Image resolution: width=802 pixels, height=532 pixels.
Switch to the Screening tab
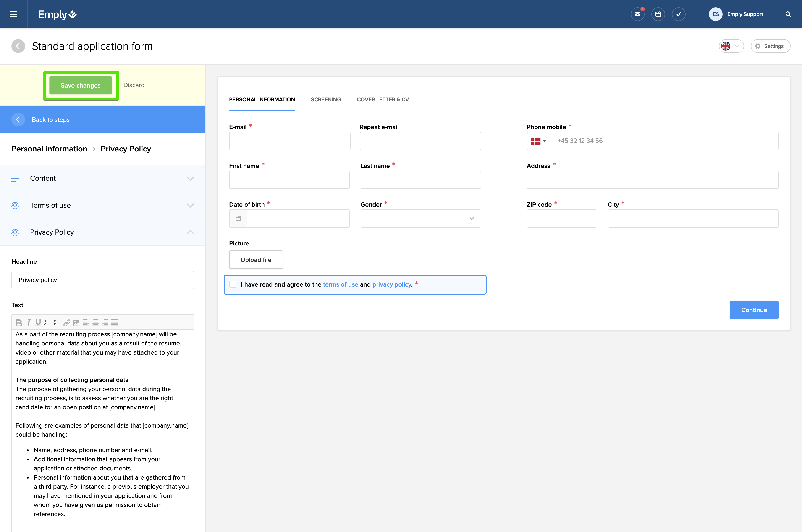tap(325, 99)
